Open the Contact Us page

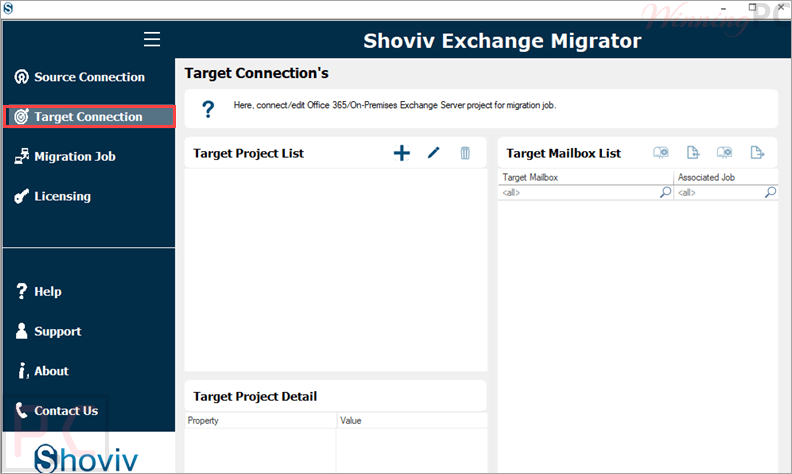pyautogui.click(x=89, y=410)
